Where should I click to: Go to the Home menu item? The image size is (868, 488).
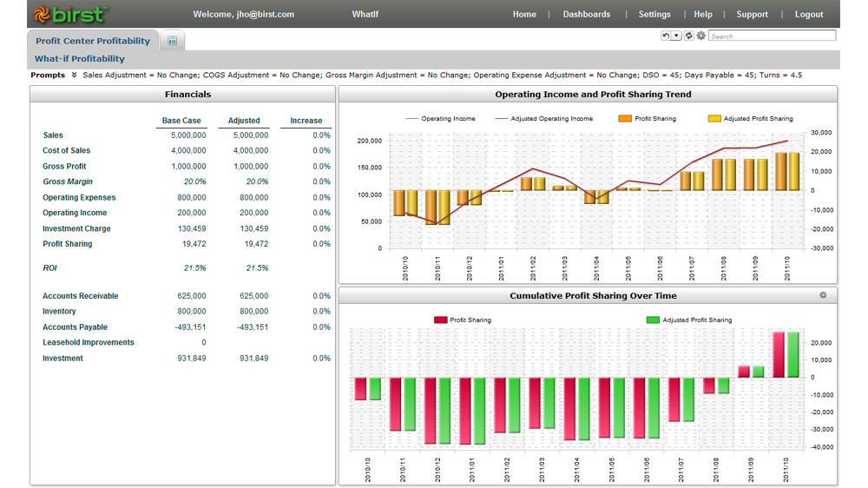524,14
